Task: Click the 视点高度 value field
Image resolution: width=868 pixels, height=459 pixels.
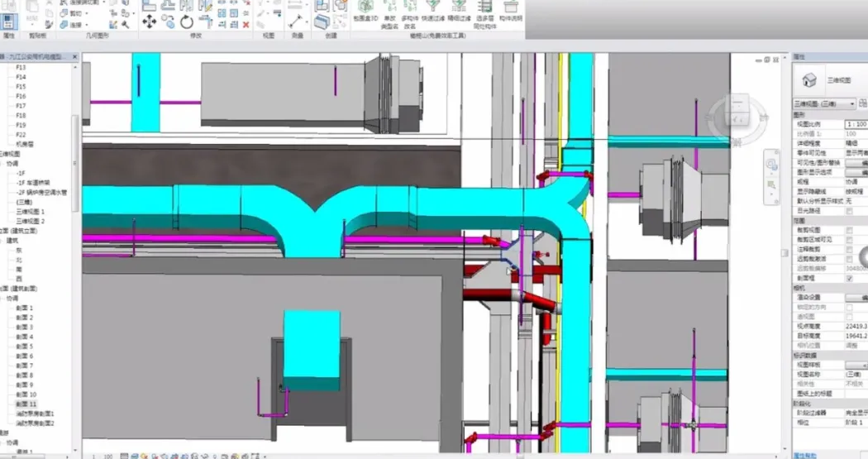Action: [x=856, y=326]
